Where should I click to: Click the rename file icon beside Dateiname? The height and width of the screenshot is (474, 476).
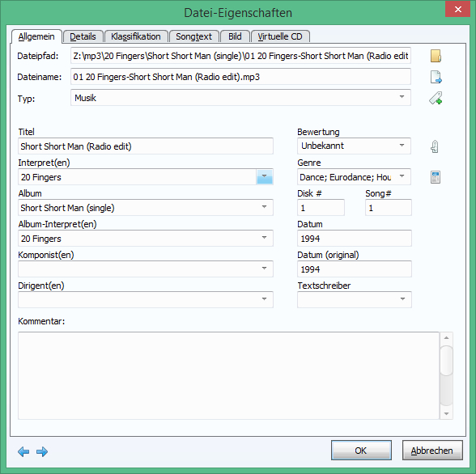pos(436,77)
